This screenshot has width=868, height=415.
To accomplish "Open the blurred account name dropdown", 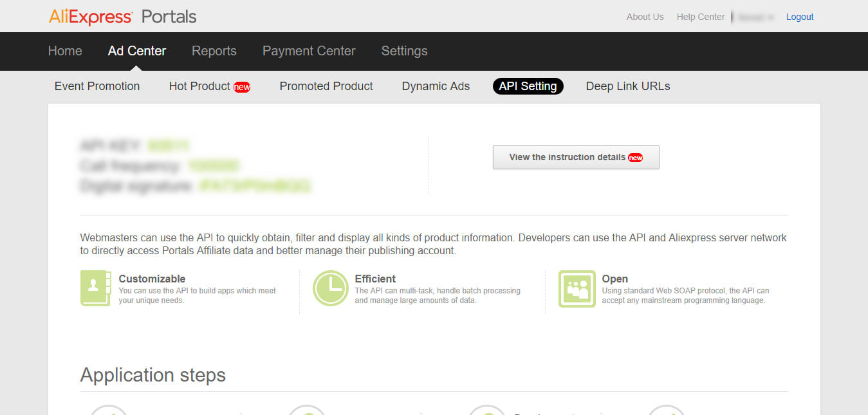I will pos(755,17).
